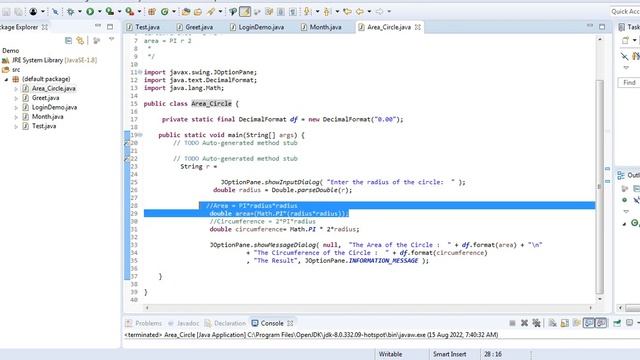The image size is (640, 360).
Task: Click the Open Type folder icon
Action: (186, 12)
